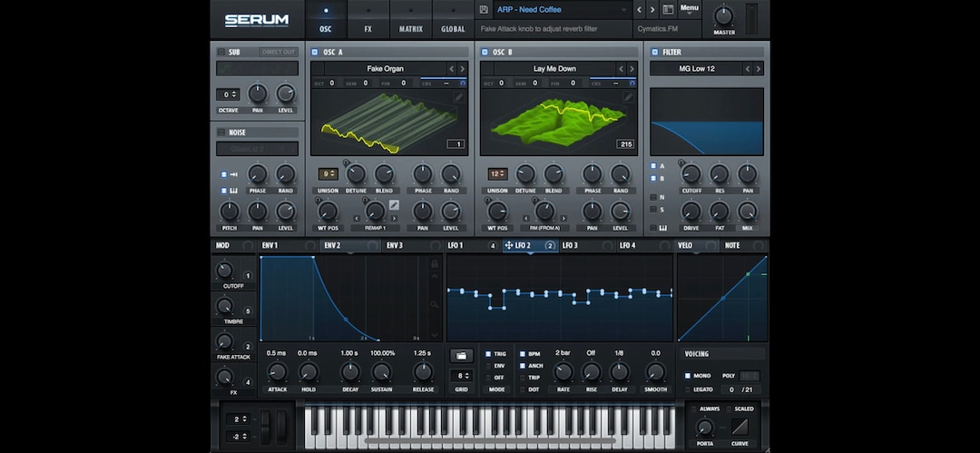Viewport: 980px width, 453px height.
Task: Click the FAKE ATTACK macro knob
Action: click(x=224, y=341)
